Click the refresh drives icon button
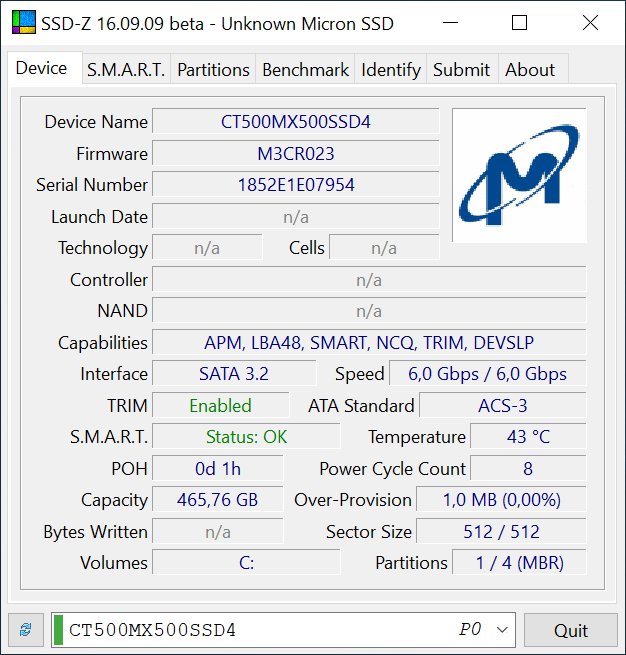 coord(26,630)
